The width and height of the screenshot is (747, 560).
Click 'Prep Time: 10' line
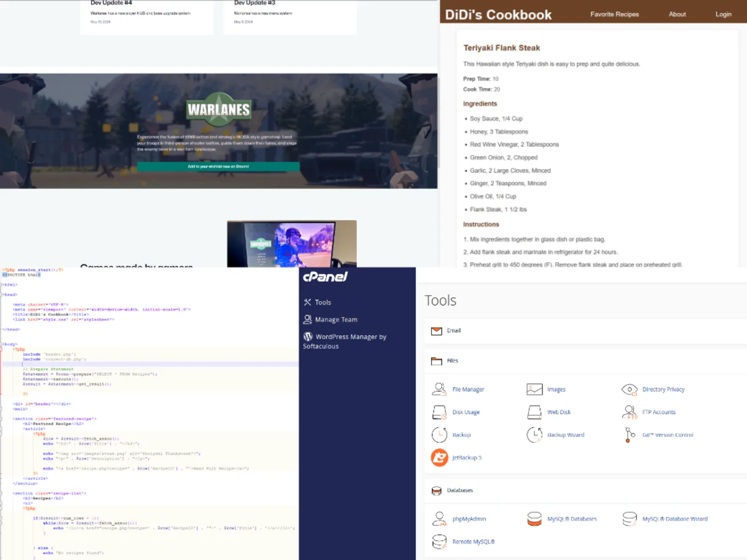point(481,79)
